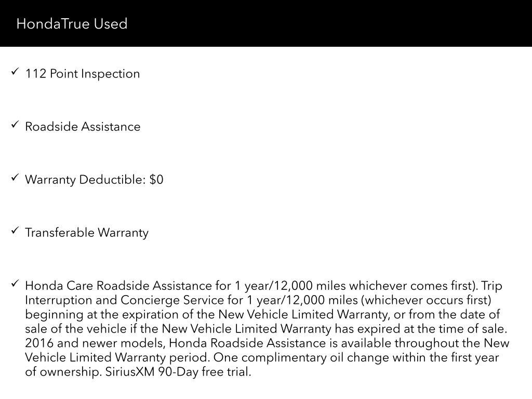532x399 pixels.
Task: Click the Transferable Warranty checkmark icon
Action: pos(15,230)
